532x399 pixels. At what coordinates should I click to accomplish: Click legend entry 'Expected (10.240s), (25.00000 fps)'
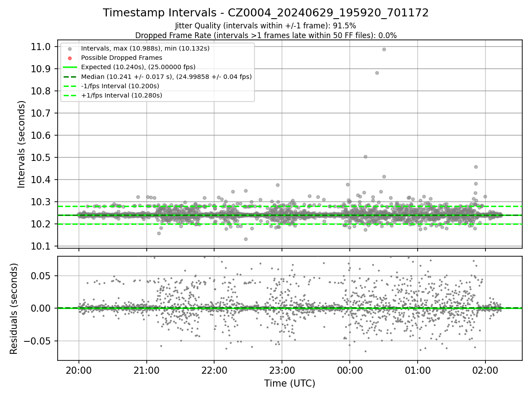[x=138, y=67]
